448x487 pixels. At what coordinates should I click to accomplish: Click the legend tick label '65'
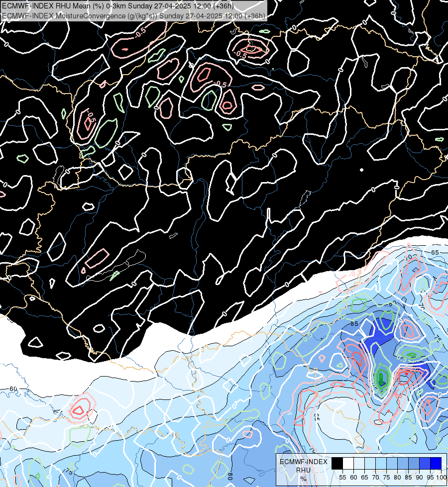[364, 478]
